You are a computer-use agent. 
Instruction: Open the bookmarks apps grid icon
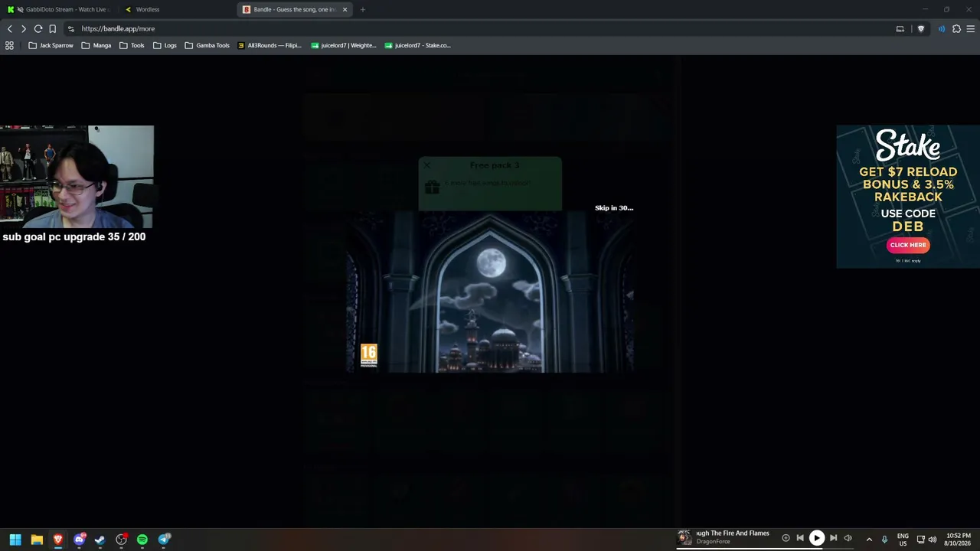point(9,46)
